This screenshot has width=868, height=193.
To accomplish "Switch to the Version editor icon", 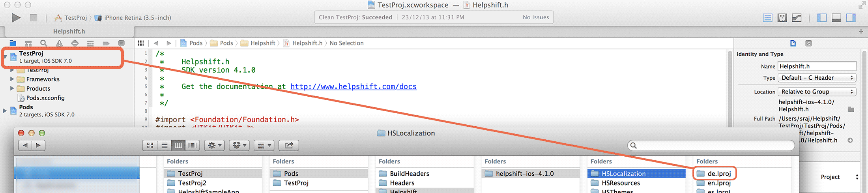I will (797, 18).
